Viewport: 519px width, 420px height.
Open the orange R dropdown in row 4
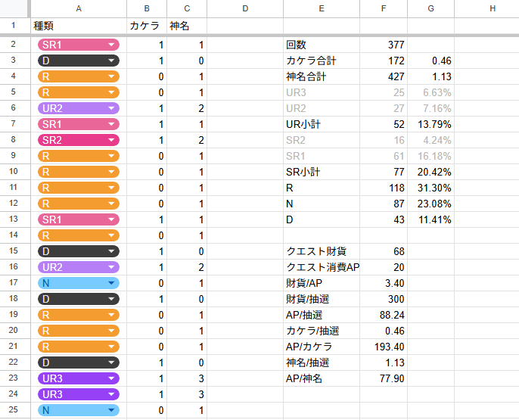coord(112,76)
